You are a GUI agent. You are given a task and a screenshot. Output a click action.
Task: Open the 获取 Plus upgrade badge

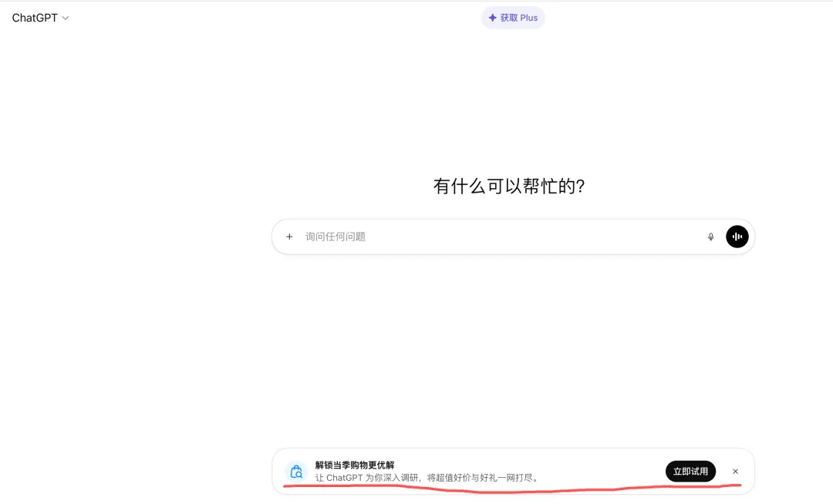[x=513, y=17]
